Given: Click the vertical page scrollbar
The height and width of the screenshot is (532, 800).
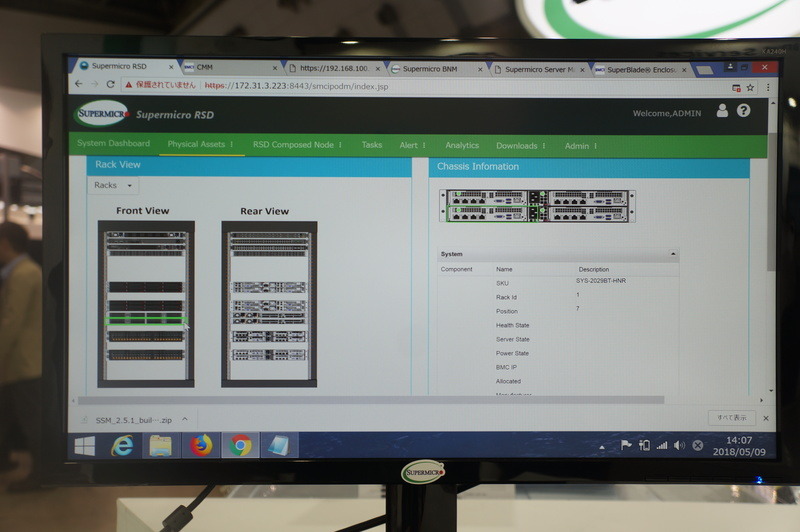Looking at the screenshot, I should (771, 204).
